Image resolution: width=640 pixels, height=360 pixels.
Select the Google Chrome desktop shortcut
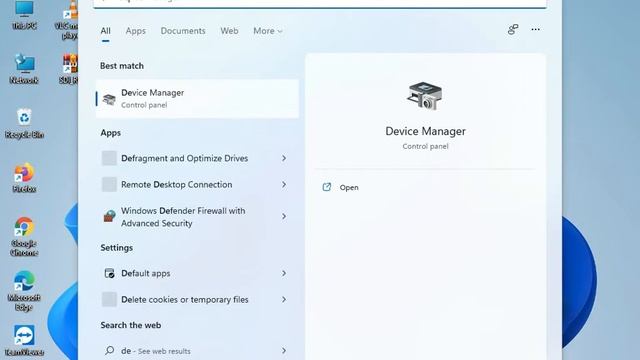pos(24,237)
